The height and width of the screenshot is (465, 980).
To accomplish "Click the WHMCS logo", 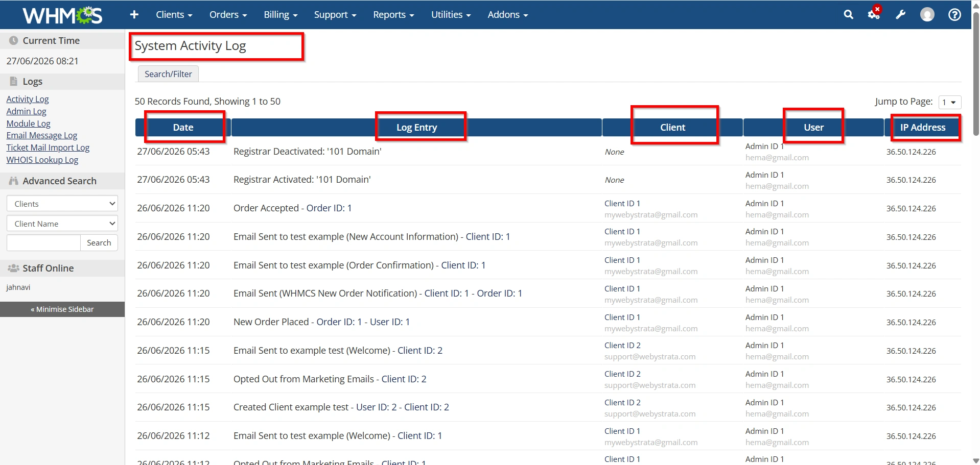I will click(62, 15).
